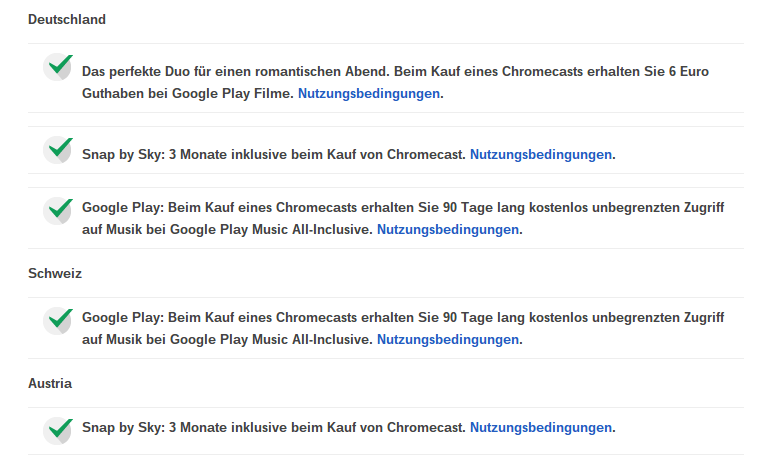Image resolution: width=764 pixels, height=472 pixels.
Task: Open Nutzungsbedingungen for Austria Snap by Sky offer
Action: pyautogui.click(x=541, y=428)
